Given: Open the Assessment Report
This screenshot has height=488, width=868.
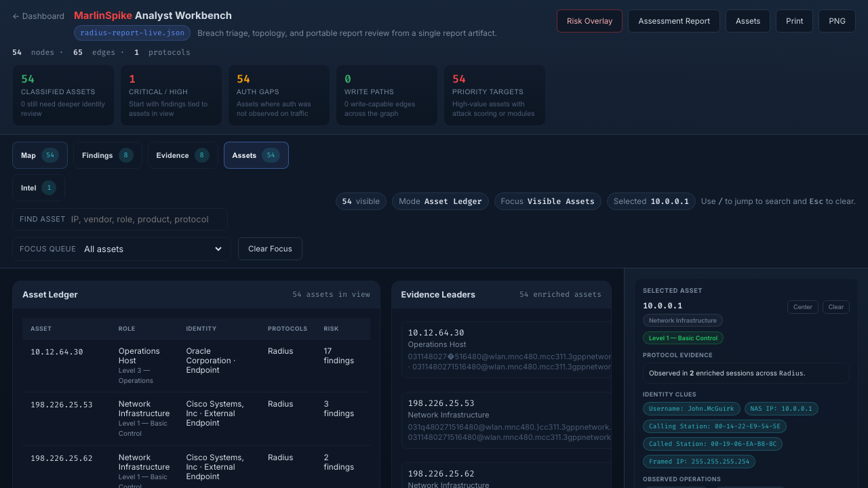Looking at the screenshot, I should pos(673,20).
